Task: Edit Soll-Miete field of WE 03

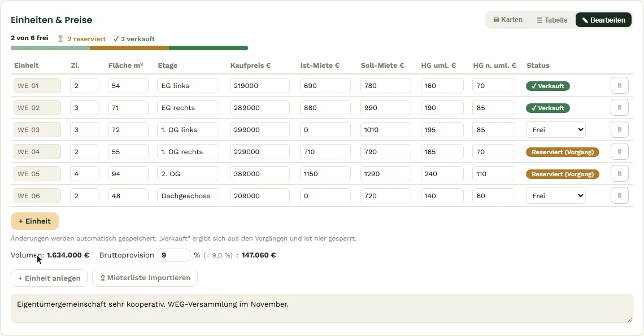Action: click(386, 130)
